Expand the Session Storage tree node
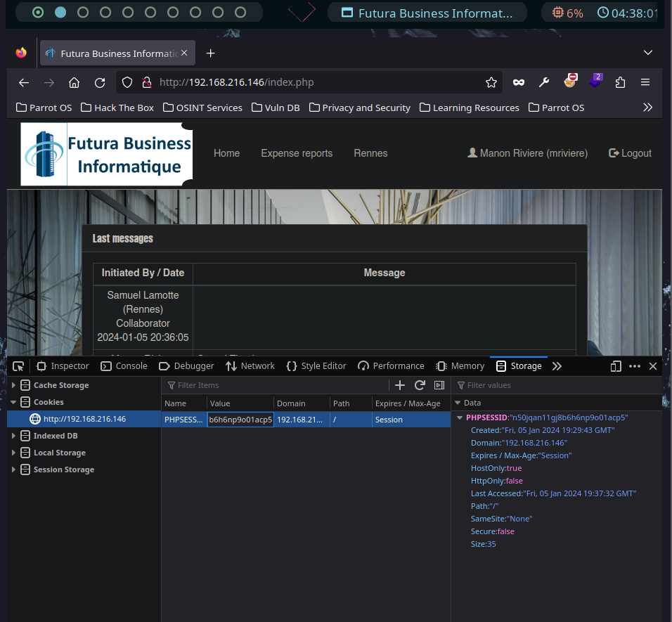 click(13, 469)
